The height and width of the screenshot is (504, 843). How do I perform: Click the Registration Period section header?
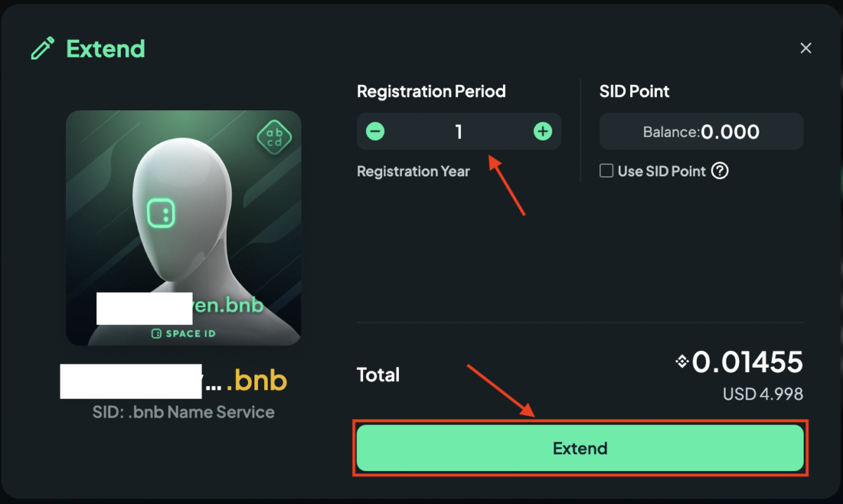431,91
